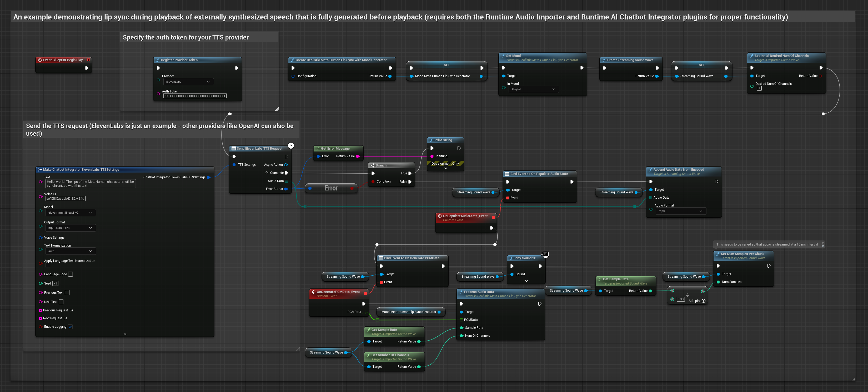Click the Branch node icon
Screen dimensions: 868x392
[372, 165]
